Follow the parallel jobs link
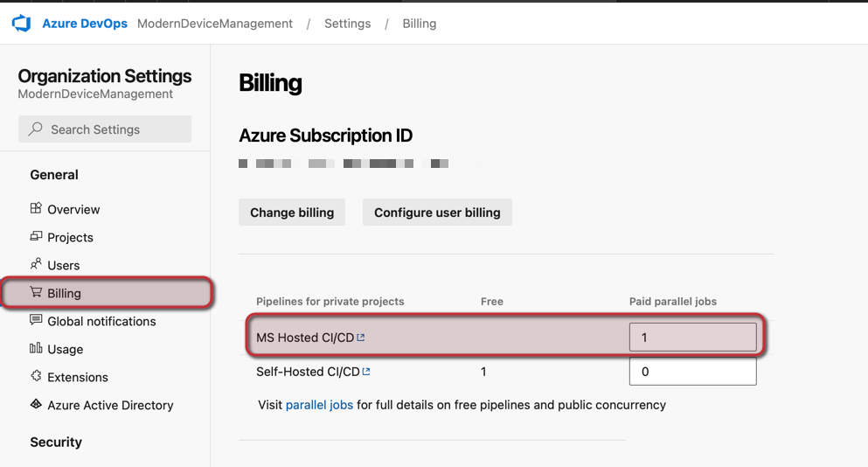 [319, 405]
